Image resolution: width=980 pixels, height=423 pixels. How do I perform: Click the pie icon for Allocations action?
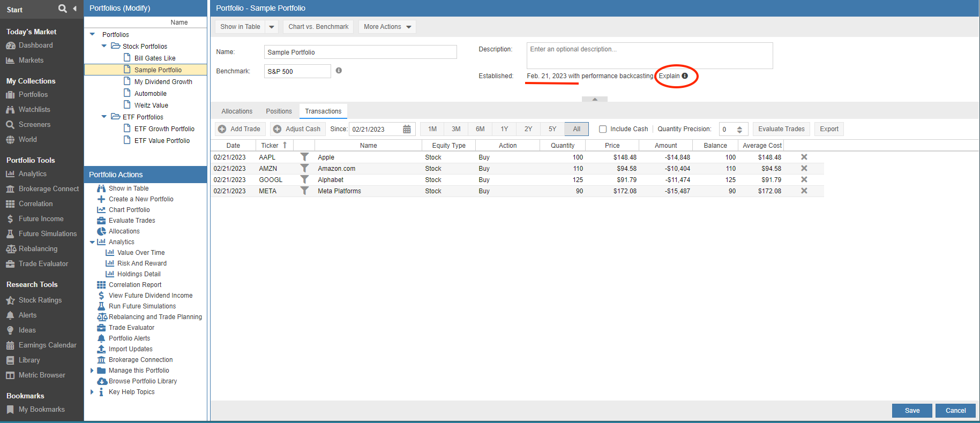pos(101,231)
